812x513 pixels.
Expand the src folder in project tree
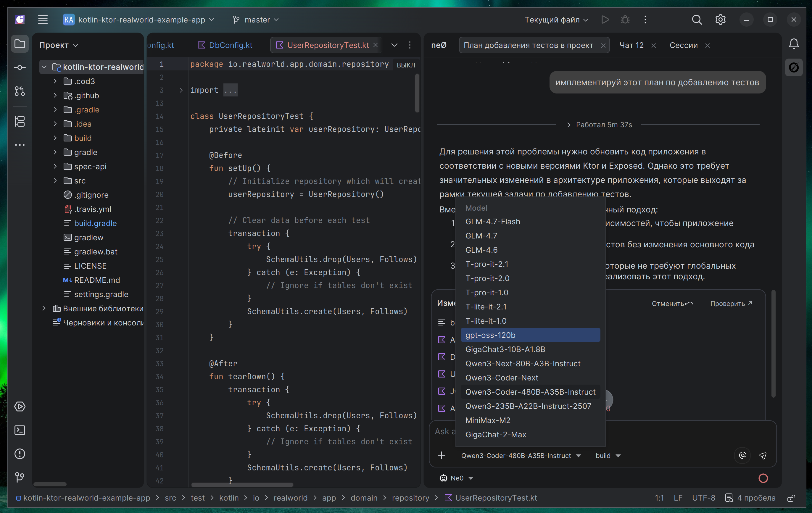coord(55,181)
